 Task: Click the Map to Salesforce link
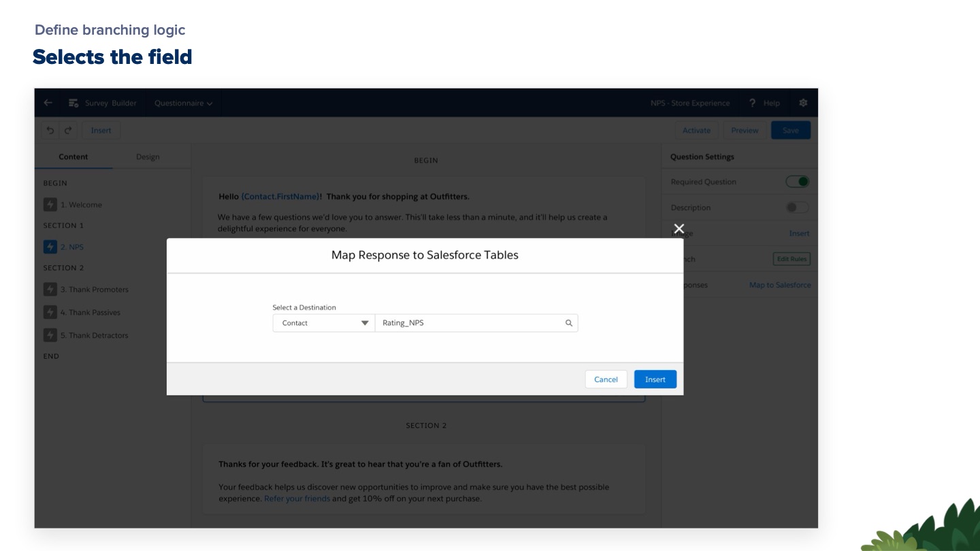(780, 285)
